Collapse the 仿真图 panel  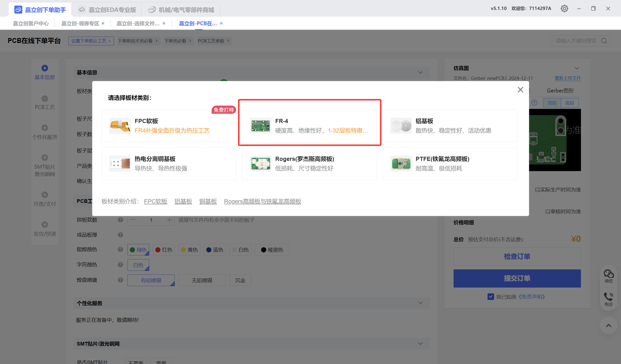[x=577, y=68]
